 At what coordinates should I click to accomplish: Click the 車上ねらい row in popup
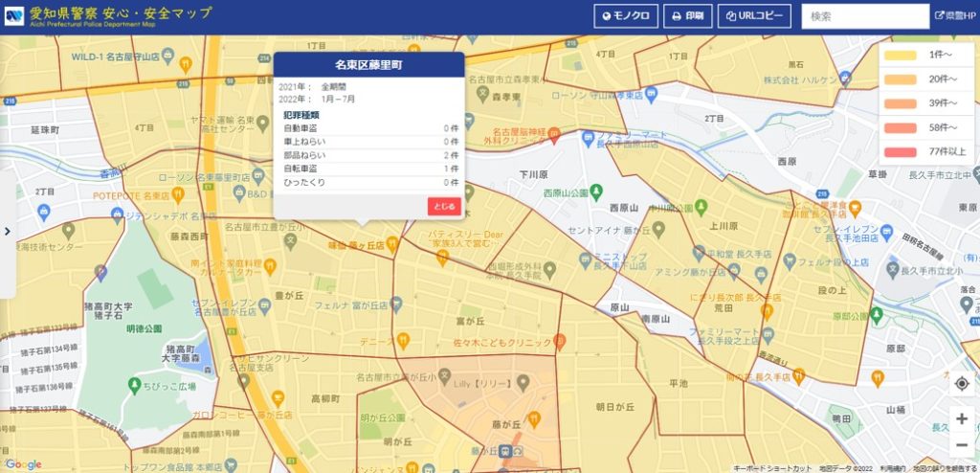(x=371, y=142)
